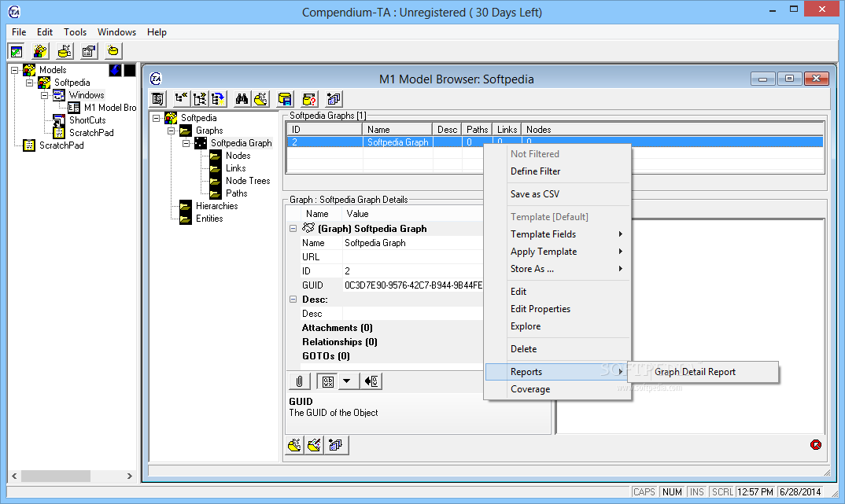Click the properties form icon in main toolbar
845x504 pixels.
[89, 51]
